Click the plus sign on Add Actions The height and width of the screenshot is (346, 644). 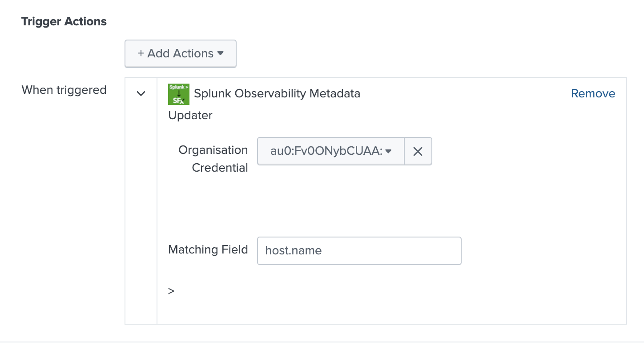point(141,53)
